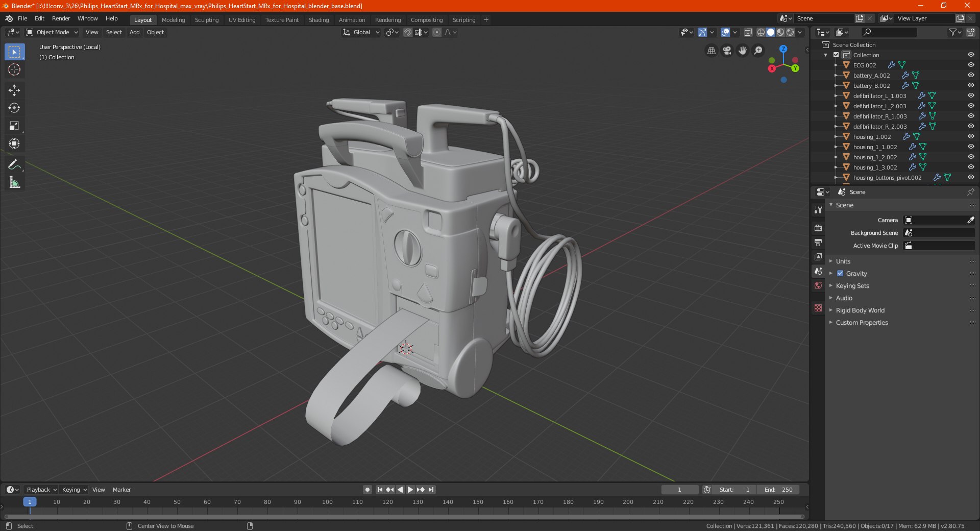Select the Scale tool
Screen dimensions: 980x531
[x=14, y=126]
